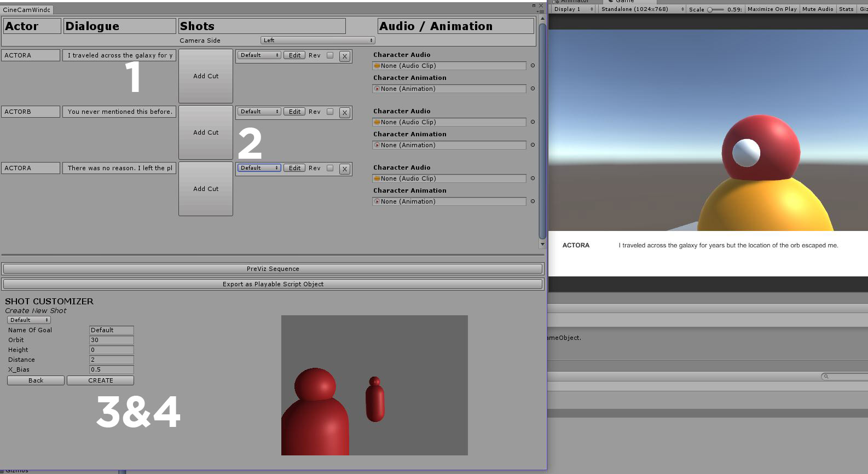
Task: Click the dialogue field 'You never mentioned this before.'
Action: [x=119, y=112]
